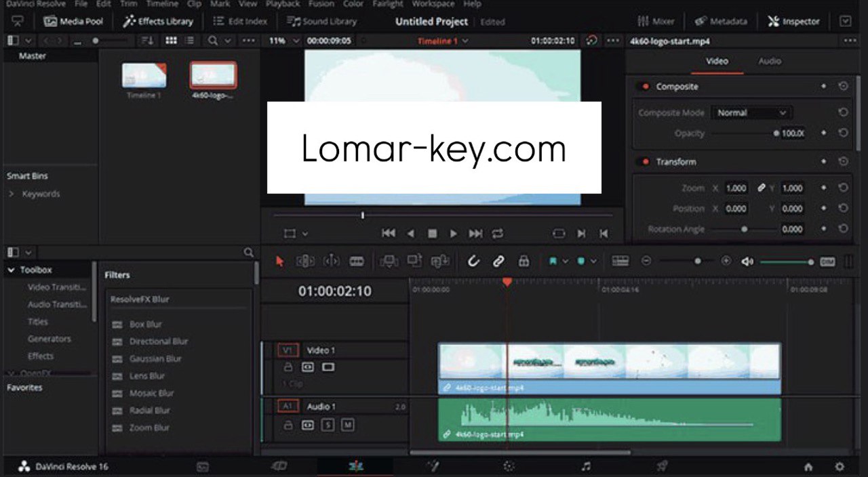The width and height of the screenshot is (868, 477).
Task: Sort media pool clips icon
Action: [x=146, y=41]
